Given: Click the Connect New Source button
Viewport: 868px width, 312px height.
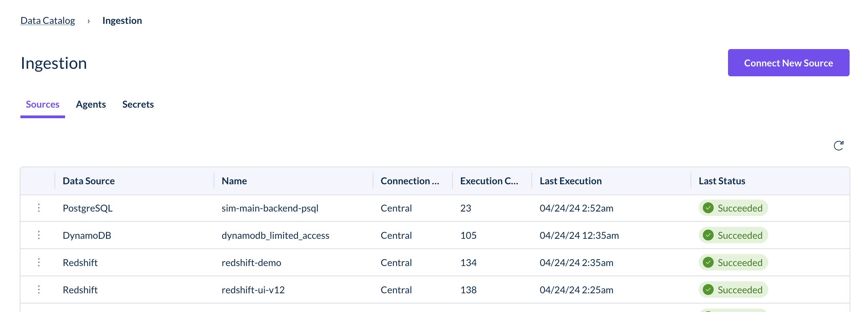Looking at the screenshot, I should [x=788, y=63].
